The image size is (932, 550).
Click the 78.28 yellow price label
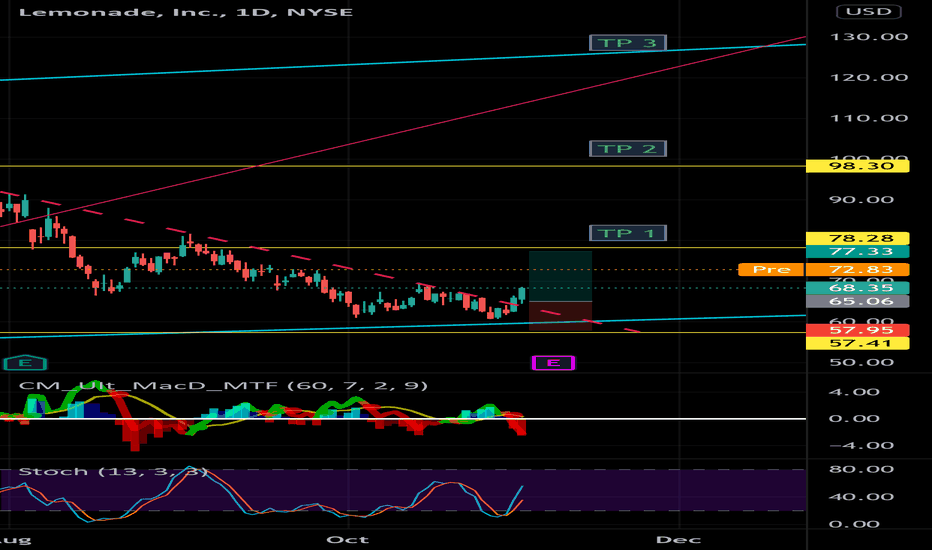click(857, 238)
